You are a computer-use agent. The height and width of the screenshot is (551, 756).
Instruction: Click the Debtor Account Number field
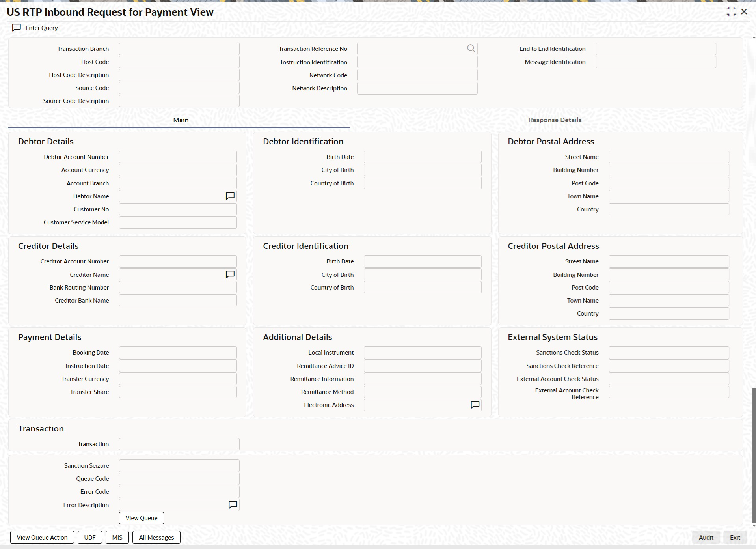click(x=178, y=157)
